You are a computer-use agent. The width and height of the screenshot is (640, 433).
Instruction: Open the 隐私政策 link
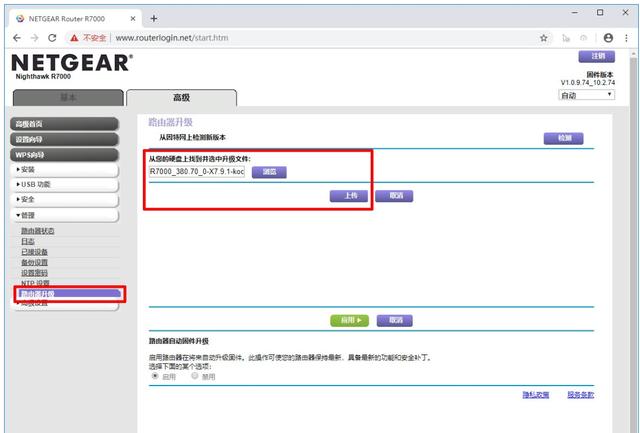536,395
